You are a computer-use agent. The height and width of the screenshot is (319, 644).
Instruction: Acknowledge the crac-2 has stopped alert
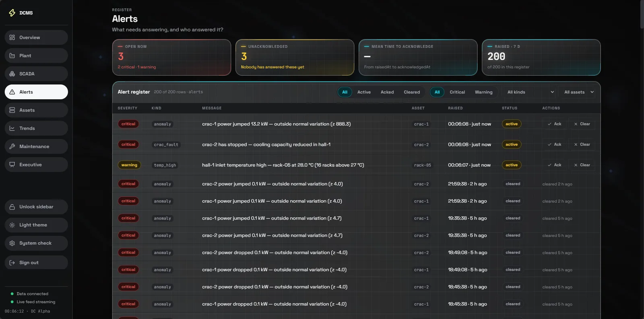point(554,144)
